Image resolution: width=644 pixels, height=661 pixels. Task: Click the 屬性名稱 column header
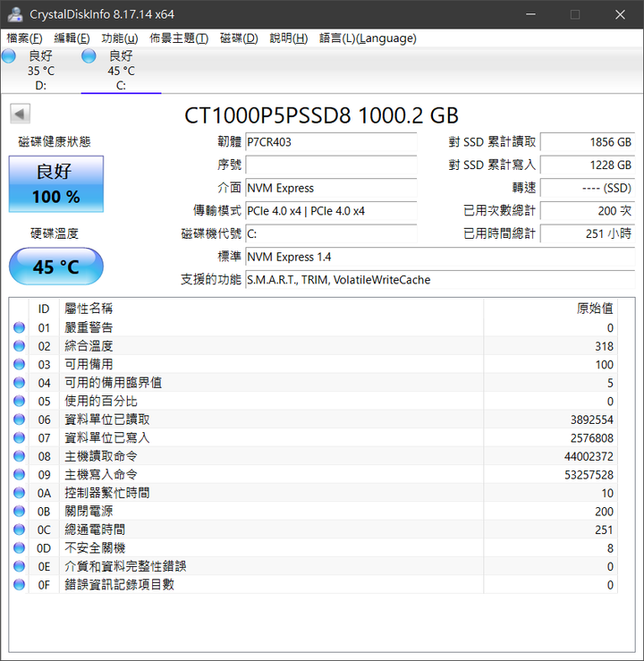[x=271, y=309]
